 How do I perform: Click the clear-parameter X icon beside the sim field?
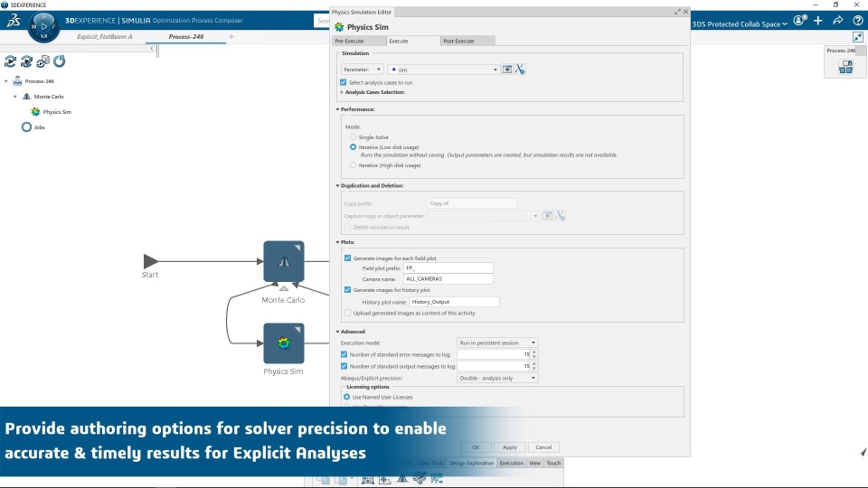tap(520, 70)
